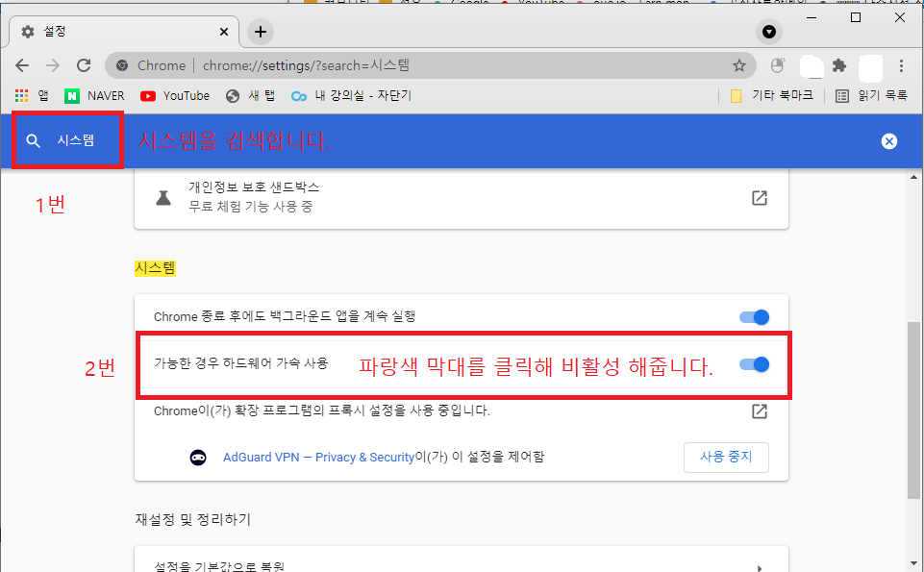Click the Chrome icon in address bar
The height and width of the screenshot is (572, 924).
[x=122, y=65]
